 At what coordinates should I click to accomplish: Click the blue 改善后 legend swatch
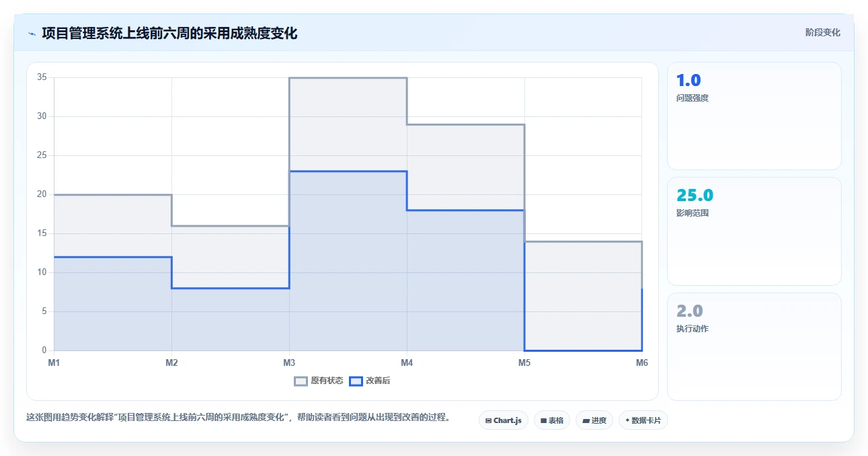coord(356,381)
